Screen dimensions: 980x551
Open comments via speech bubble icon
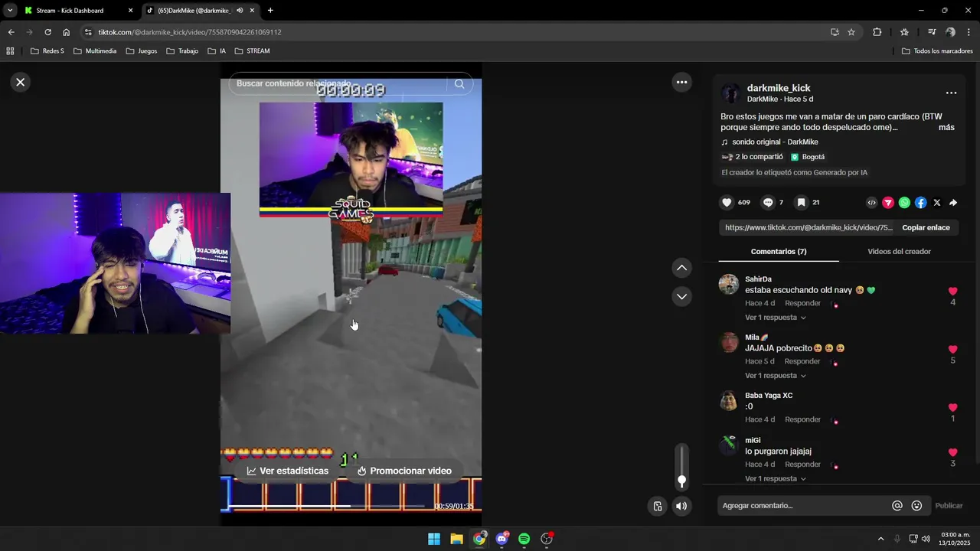pos(768,203)
